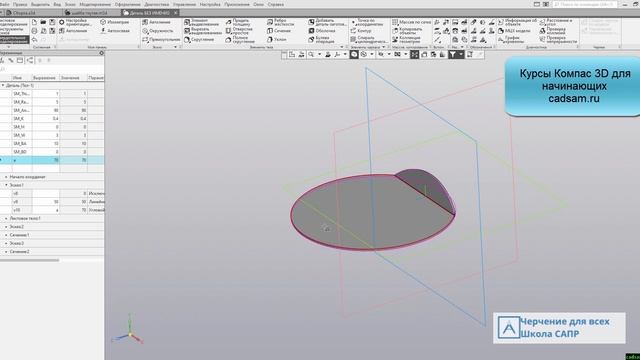This screenshot has height=360, width=640.
Task: Open the variables panel settings gear
Action: (101, 53)
